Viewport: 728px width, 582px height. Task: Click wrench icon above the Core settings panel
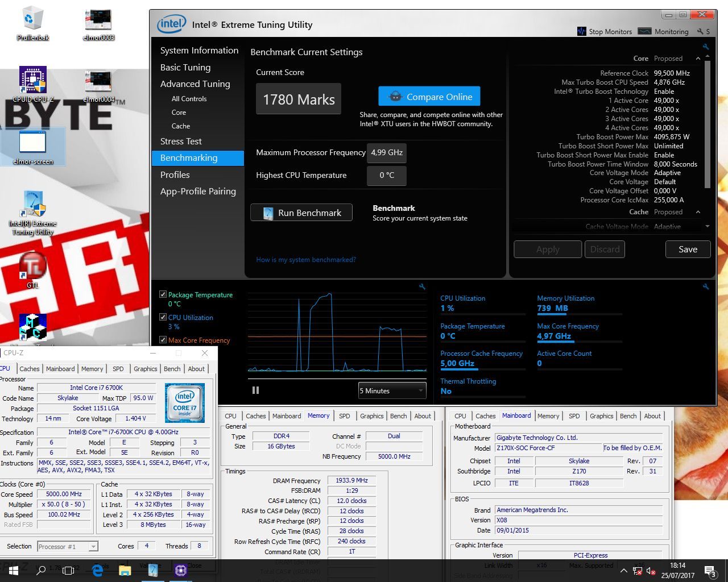[x=706, y=47]
